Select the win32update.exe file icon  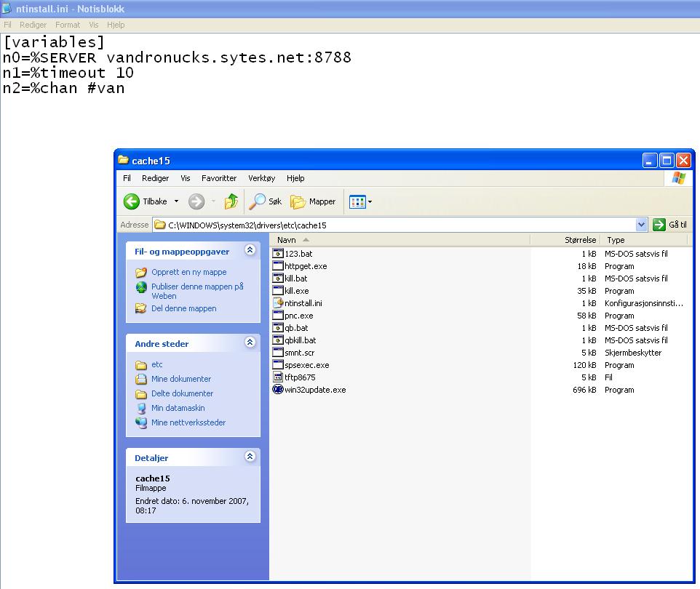click(x=278, y=390)
